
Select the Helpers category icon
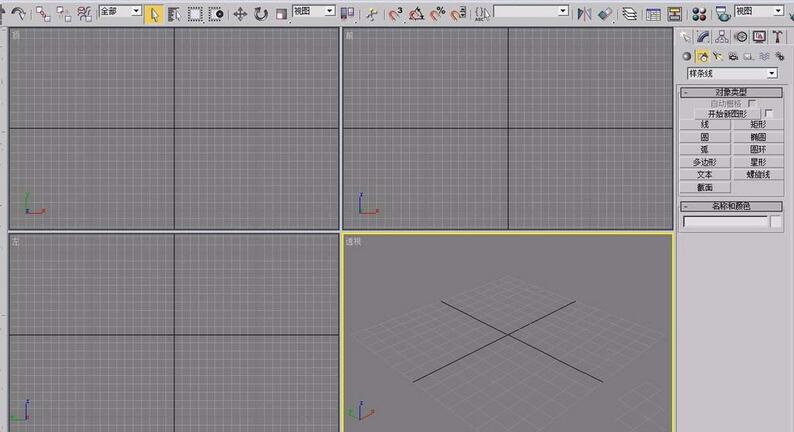pyautogui.click(x=748, y=56)
